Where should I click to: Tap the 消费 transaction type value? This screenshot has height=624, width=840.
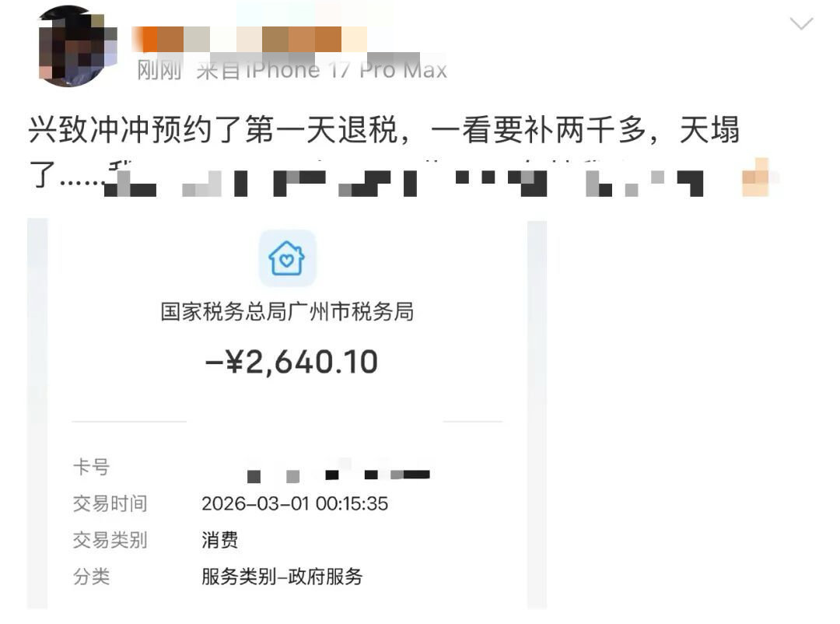(219, 540)
